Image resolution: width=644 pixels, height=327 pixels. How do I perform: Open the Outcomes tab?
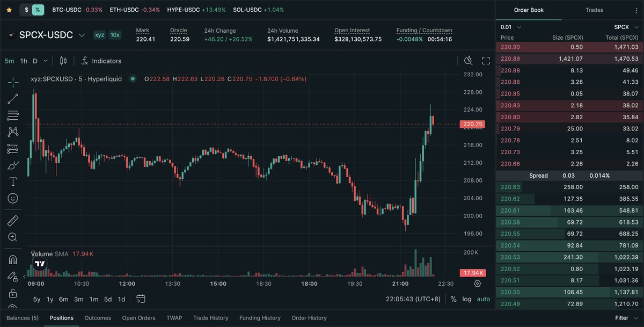(x=98, y=318)
